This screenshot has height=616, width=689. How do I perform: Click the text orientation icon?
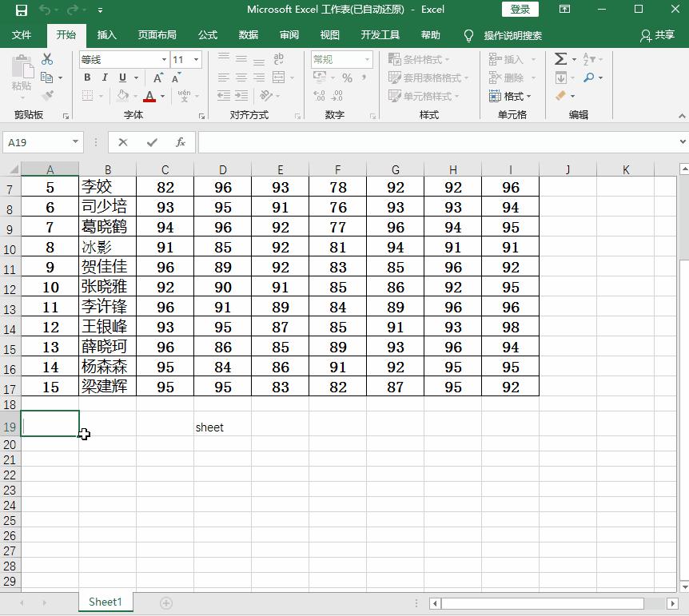[265, 95]
